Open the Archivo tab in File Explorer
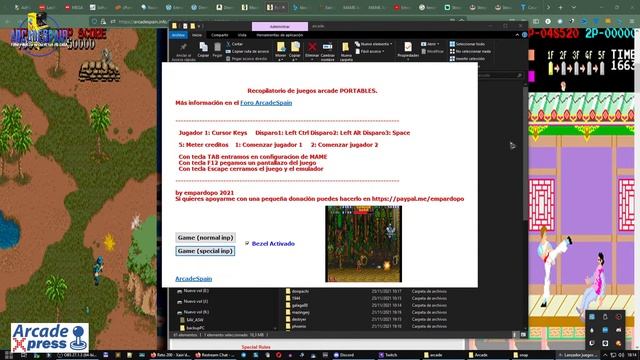The width and height of the screenshot is (640, 360). click(x=178, y=35)
